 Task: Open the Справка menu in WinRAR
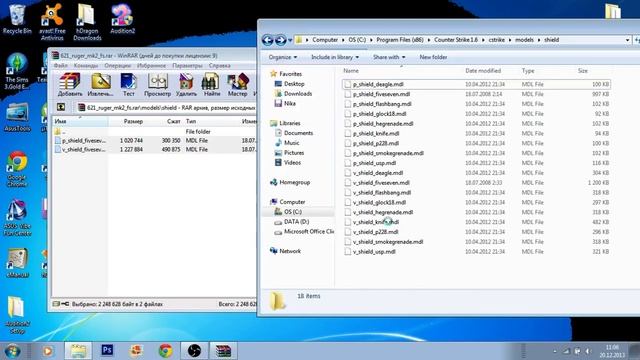[x=220, y=66]
